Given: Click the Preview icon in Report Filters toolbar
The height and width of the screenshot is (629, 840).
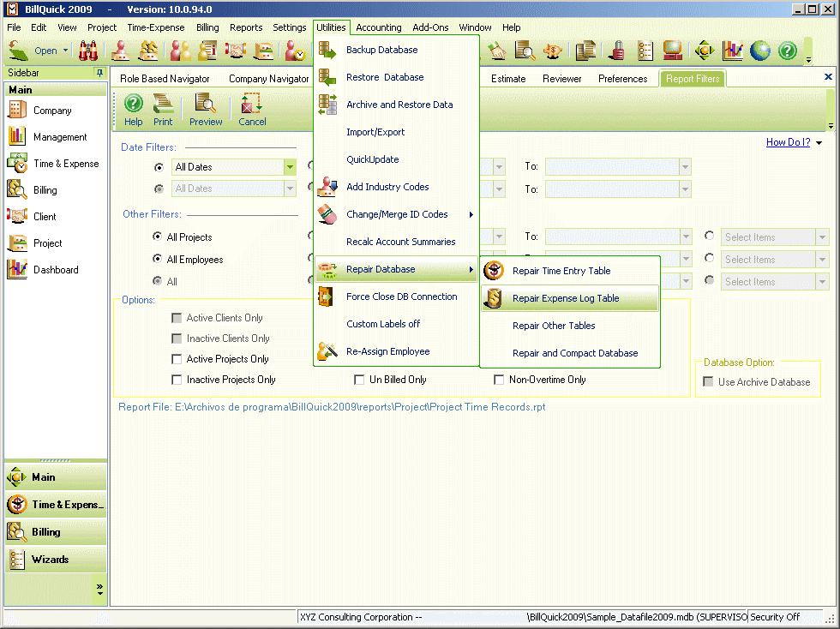Looking at the screenshot, I should (205, 103).
